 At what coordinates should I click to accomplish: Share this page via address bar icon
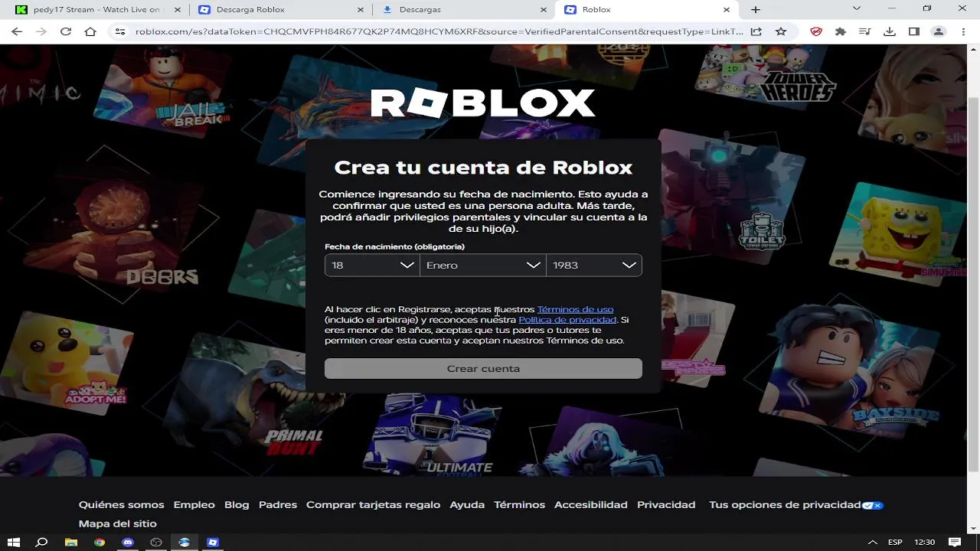(x=756, y=31)
